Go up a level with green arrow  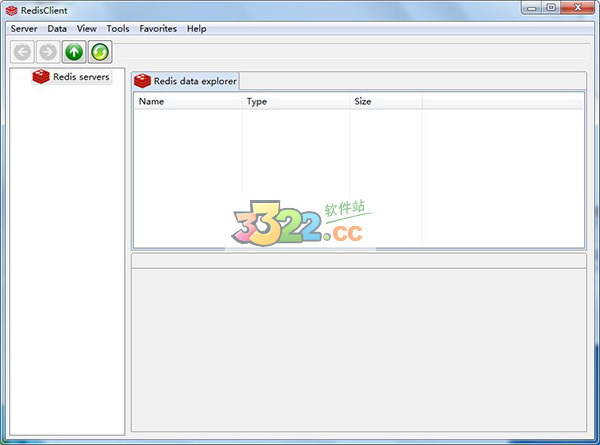[74, 52]
